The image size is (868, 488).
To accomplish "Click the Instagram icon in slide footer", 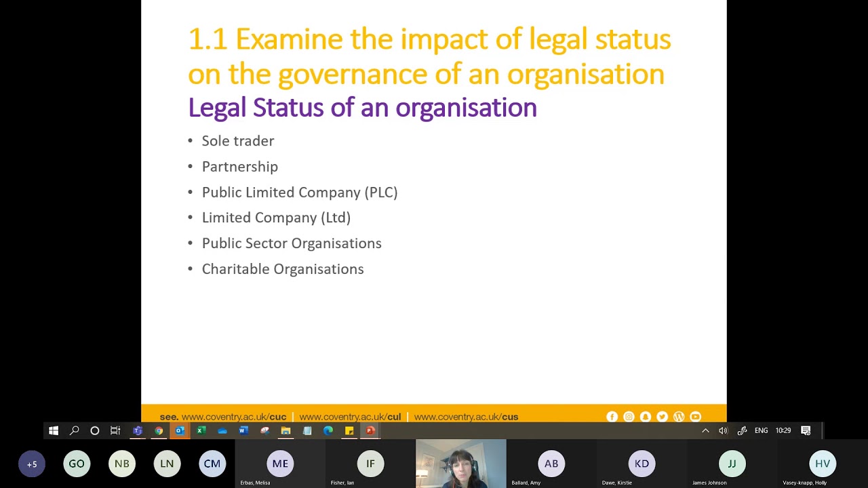I will tap(629, 417).
